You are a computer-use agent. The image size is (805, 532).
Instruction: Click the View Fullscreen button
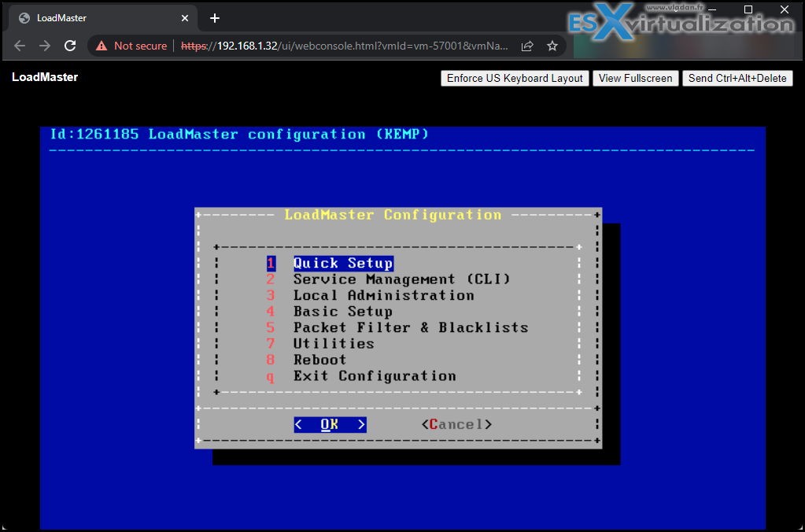pyautogui.click(x=636, y=78)
